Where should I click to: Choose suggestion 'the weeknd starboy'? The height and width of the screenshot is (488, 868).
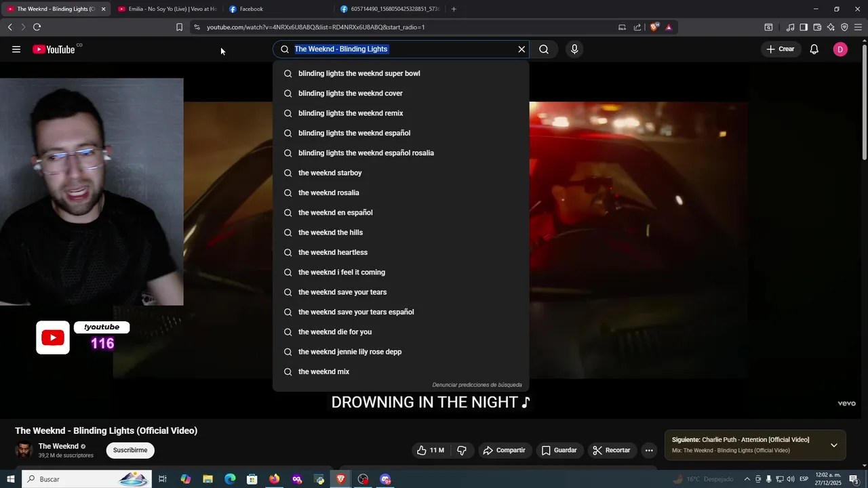401,173
